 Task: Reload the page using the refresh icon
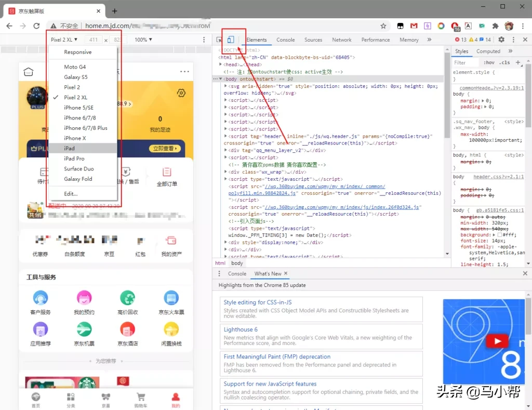[36, 26]
